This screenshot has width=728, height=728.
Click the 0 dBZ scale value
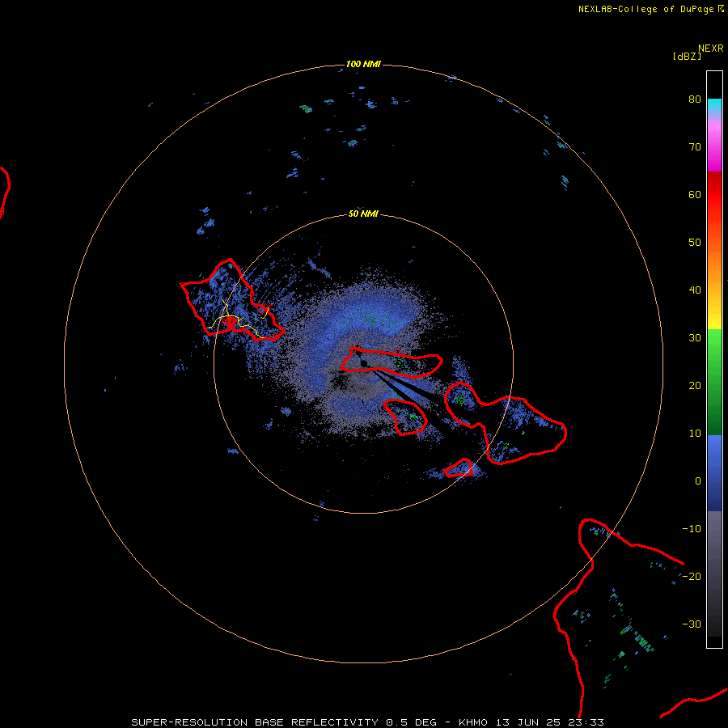(698, 481)
